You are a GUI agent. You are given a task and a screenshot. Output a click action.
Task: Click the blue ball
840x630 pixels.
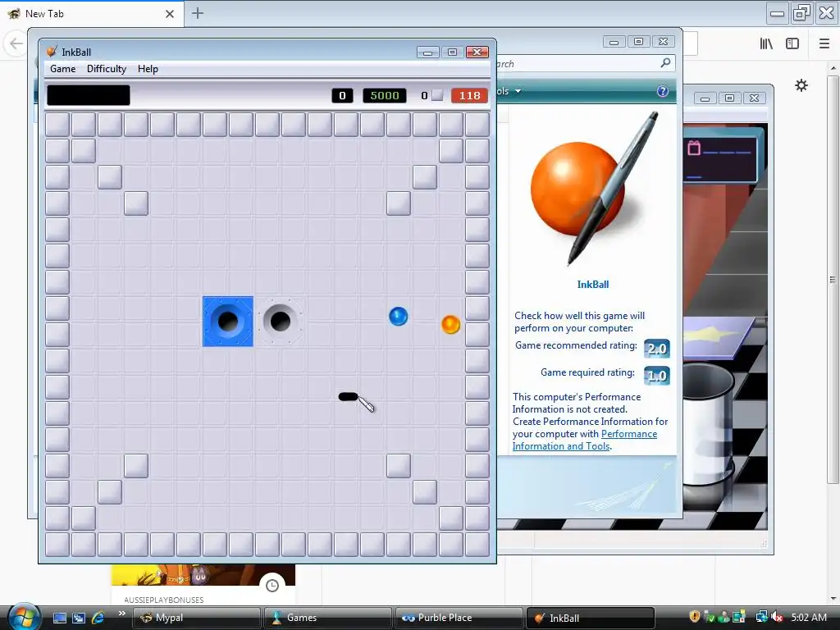point(398,316)
